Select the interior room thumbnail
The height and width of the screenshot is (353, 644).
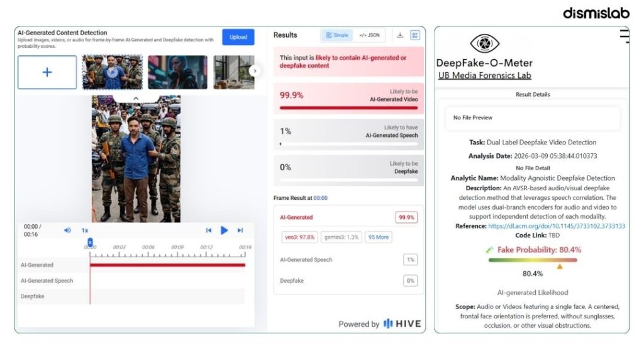234,72
